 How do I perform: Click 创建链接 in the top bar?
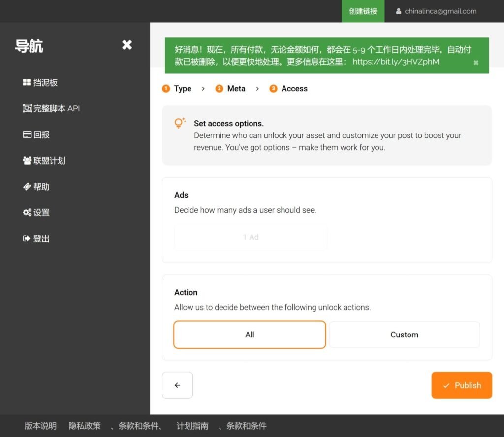(x=363, y=11)
